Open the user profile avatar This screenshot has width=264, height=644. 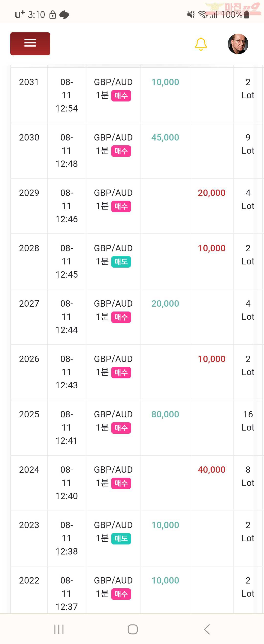click(x=238, y=44)
